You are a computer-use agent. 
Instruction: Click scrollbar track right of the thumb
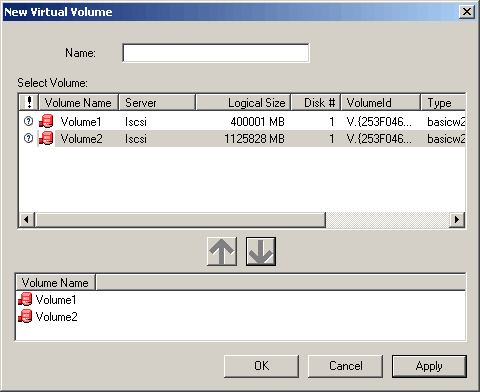point(387,219)
